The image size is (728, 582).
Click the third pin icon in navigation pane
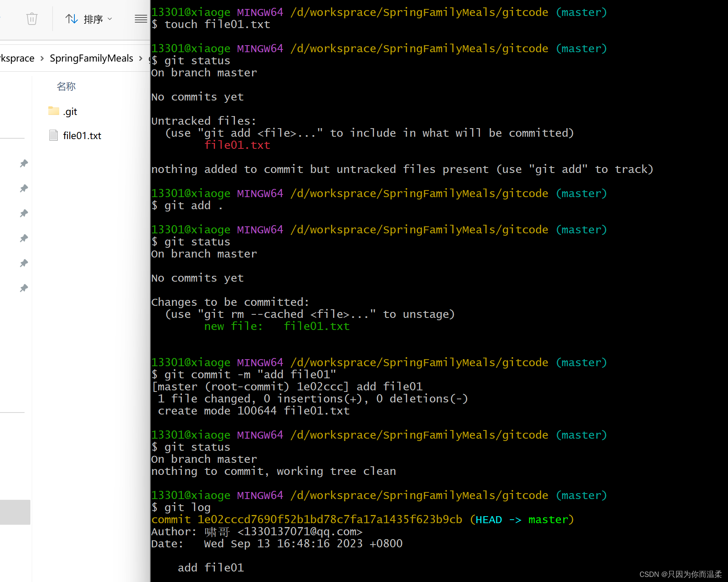(24, 213)
